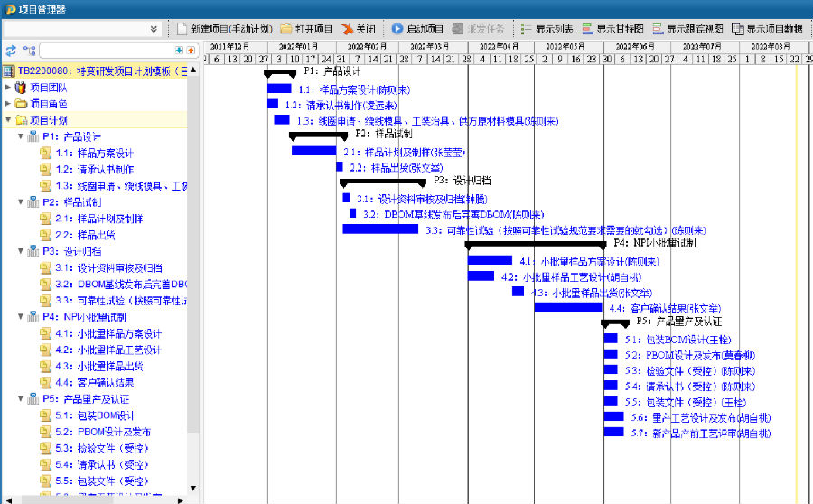
Task: Select tree item 5.5: 包装文件（受控）
Action: [x=101, y=481]
